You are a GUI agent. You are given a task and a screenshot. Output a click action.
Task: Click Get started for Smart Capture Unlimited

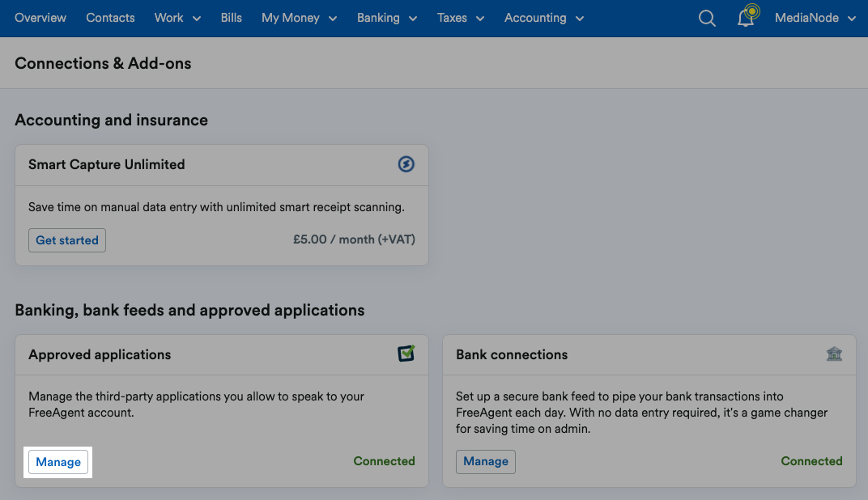pos(66,239)
